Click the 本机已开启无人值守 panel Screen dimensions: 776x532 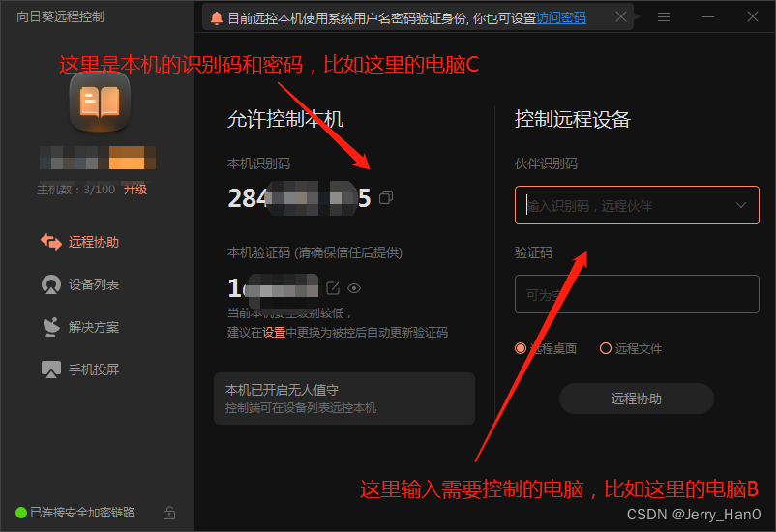click(344, 399)
